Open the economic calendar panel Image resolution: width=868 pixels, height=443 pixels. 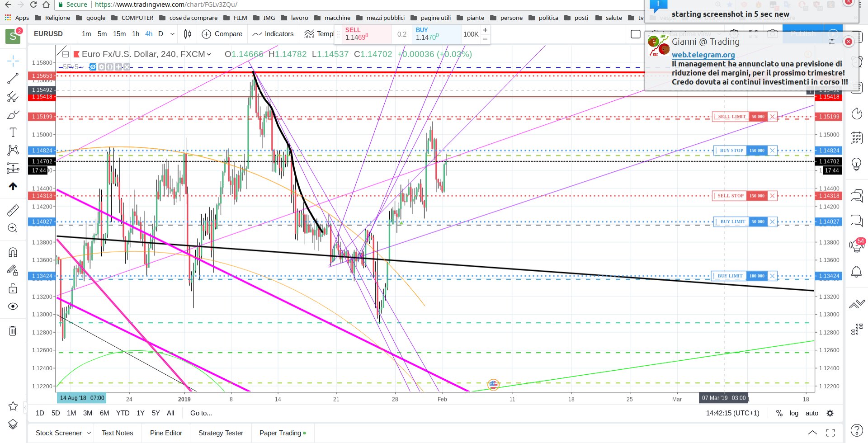[857, 138]
